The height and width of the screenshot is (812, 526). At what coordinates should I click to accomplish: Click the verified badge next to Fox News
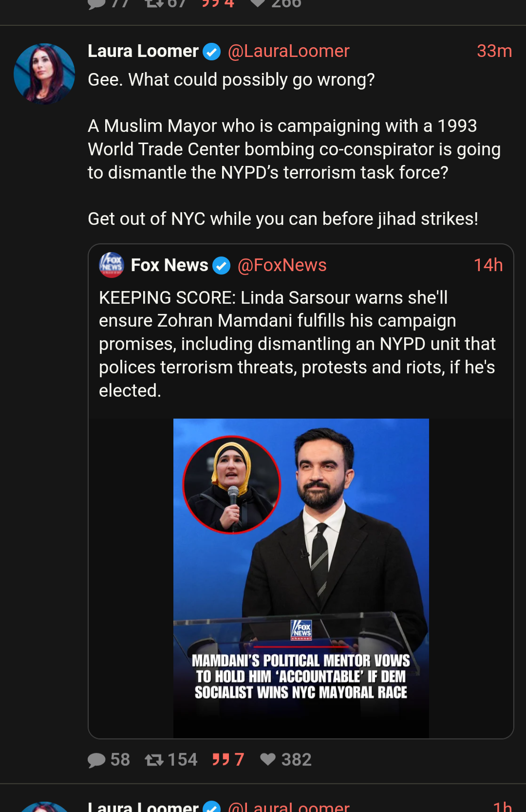point(222,265)
